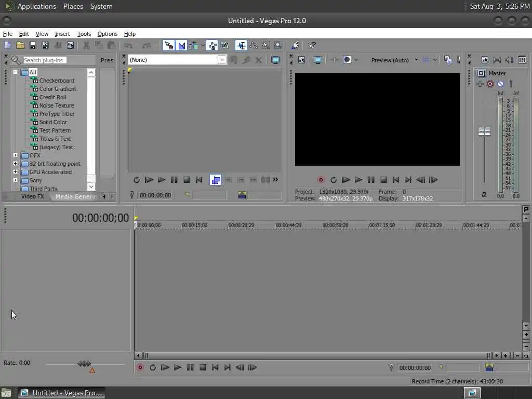Image resolution: width=532 pixels, height=399 pixels.
Task: Toggle Ignore Event Grouping button
Action: click(224, 46)
